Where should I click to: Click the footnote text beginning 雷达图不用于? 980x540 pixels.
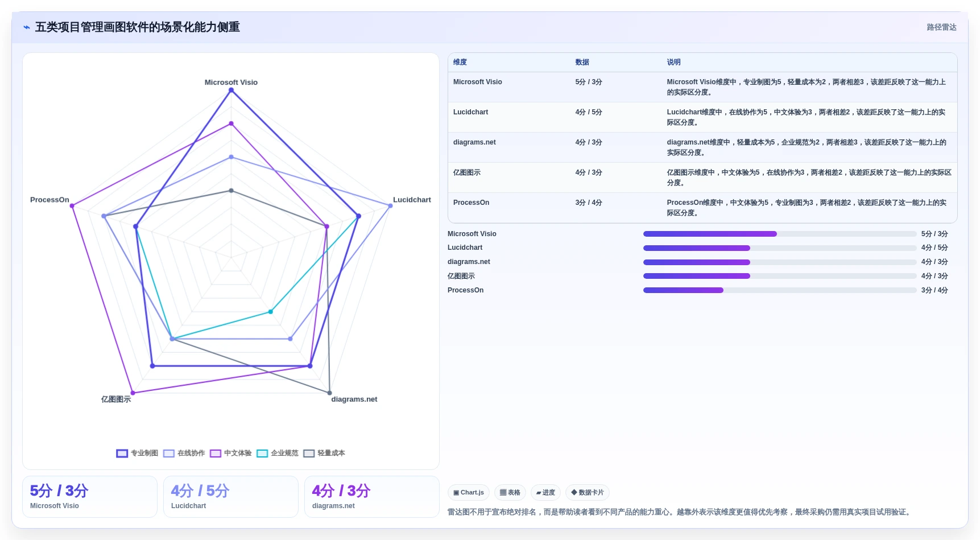coord(680,512)
